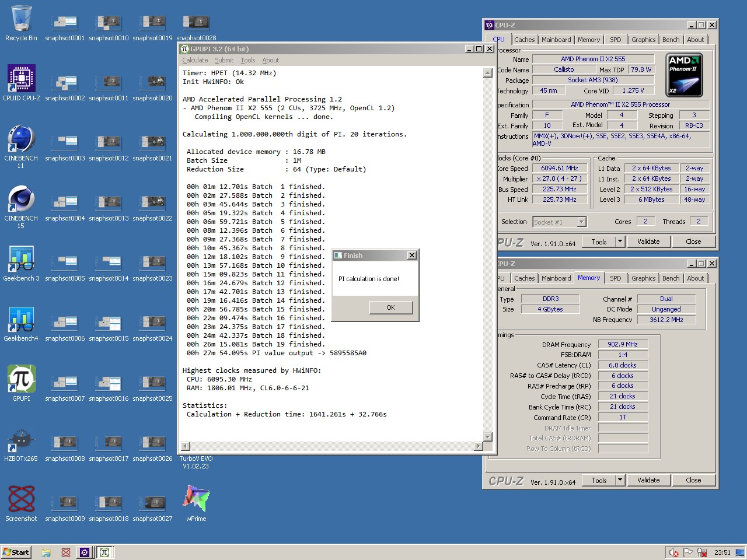Click the 6094.61 MHz Core Speed value
The height and width of the screenshot is (560, 747).
pos(560,168)
